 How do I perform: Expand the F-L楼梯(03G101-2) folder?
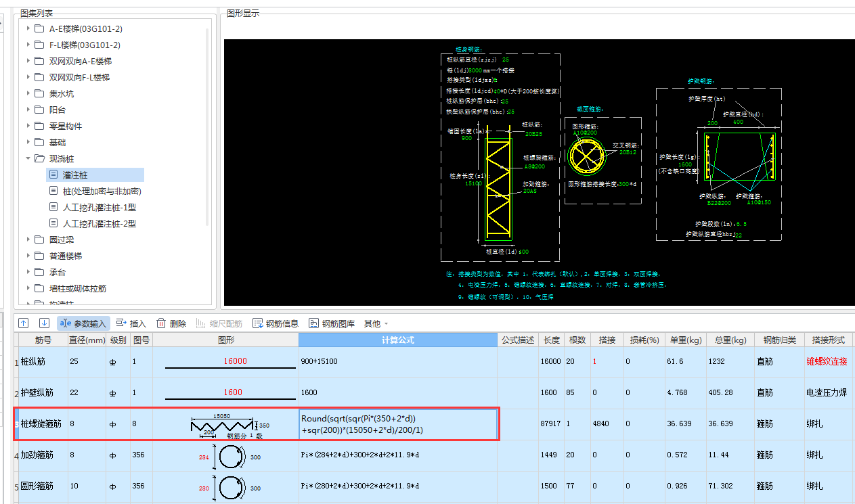click(x=28, y=45)
